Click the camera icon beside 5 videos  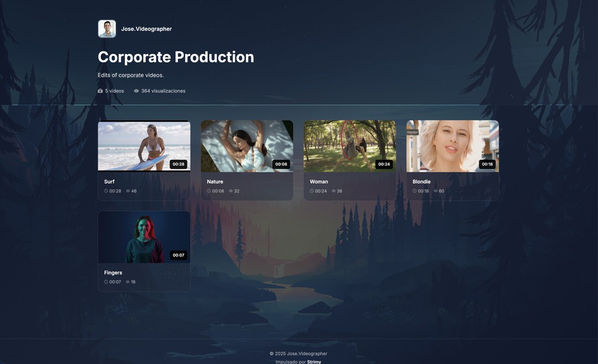pyautogui.click(x=100, y=91)
